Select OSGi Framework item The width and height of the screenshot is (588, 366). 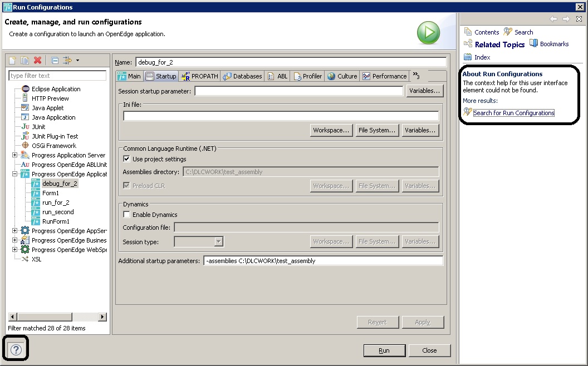tap(54, 146)
